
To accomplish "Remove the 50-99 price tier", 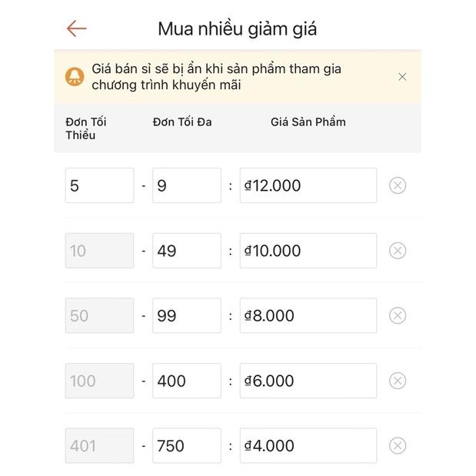I will click(x=398, y=315).
